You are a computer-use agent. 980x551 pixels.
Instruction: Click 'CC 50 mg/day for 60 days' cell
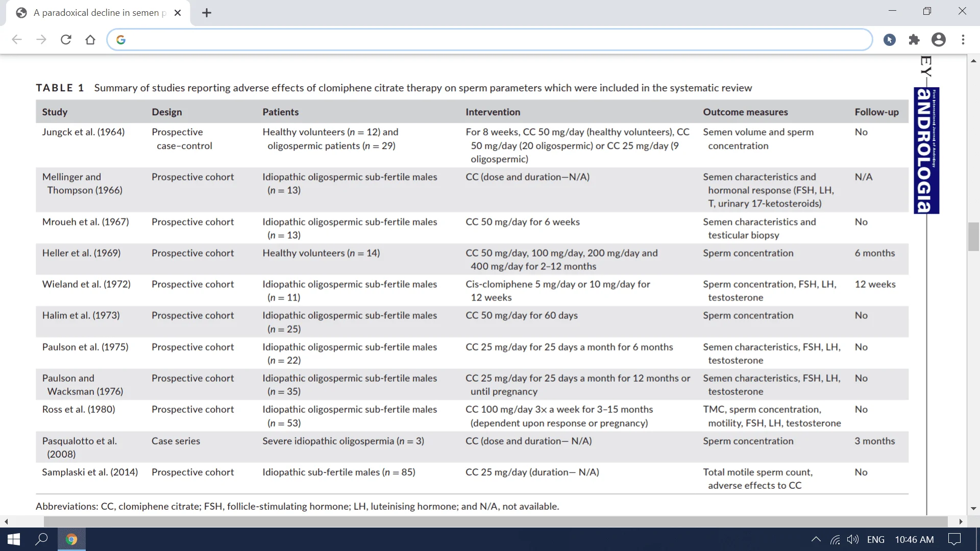point(522,315)
